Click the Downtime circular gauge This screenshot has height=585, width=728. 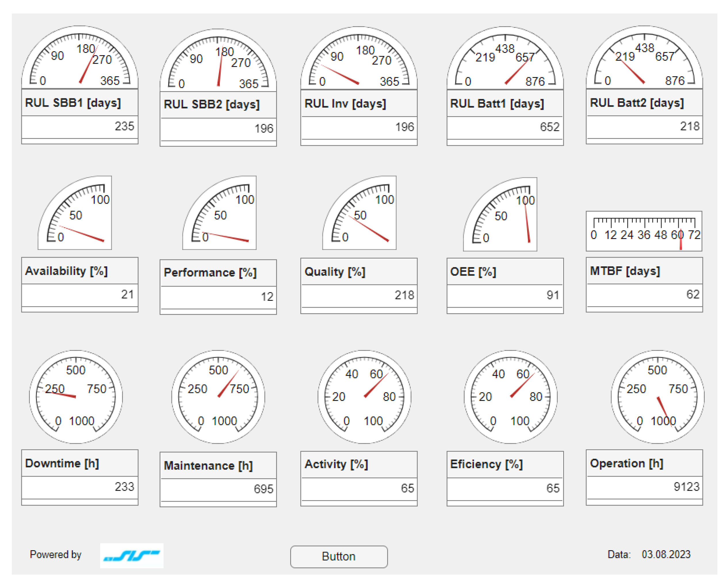pos(76,397)
